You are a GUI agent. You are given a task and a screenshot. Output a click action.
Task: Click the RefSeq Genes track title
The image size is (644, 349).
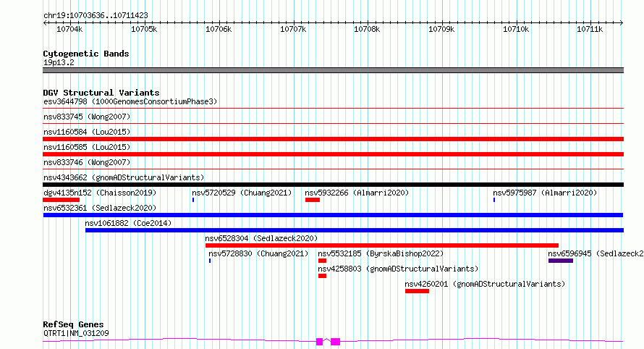click(x=73, y=324)
